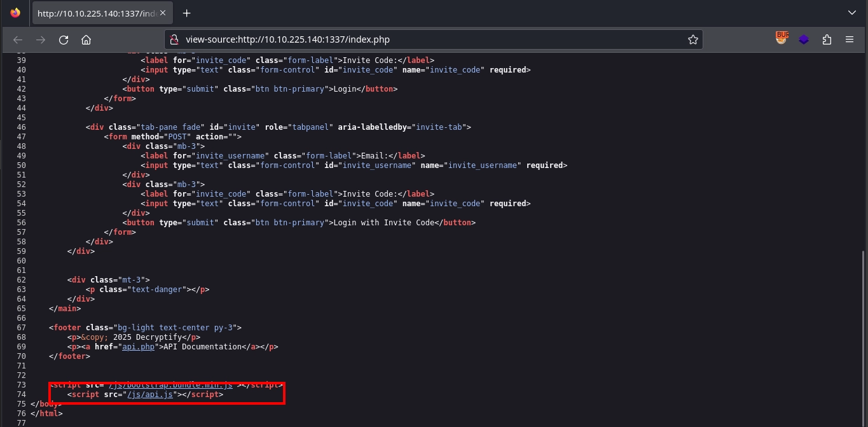Image resolution: width=868 pixels, height=427 pixels.
Task: Reload the view-source page
Action: click(x=64, y=39)
